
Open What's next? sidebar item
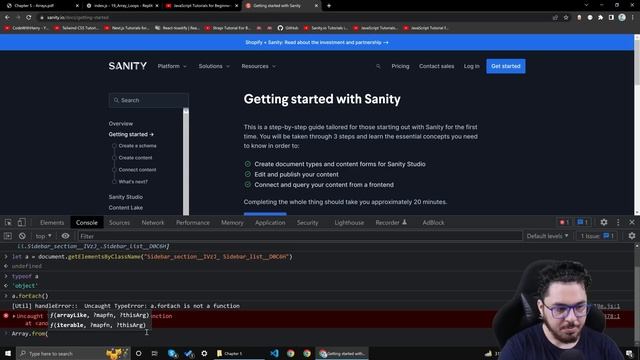click(133, 182)
